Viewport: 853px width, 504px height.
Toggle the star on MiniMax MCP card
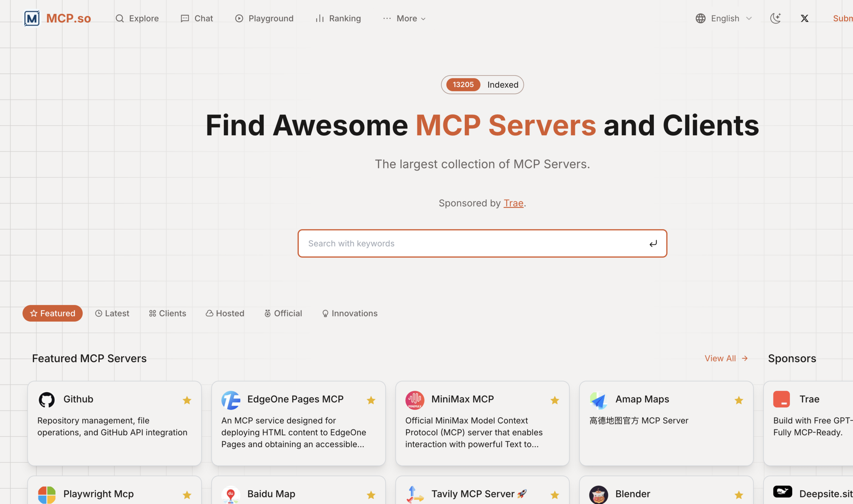(554, 400)
